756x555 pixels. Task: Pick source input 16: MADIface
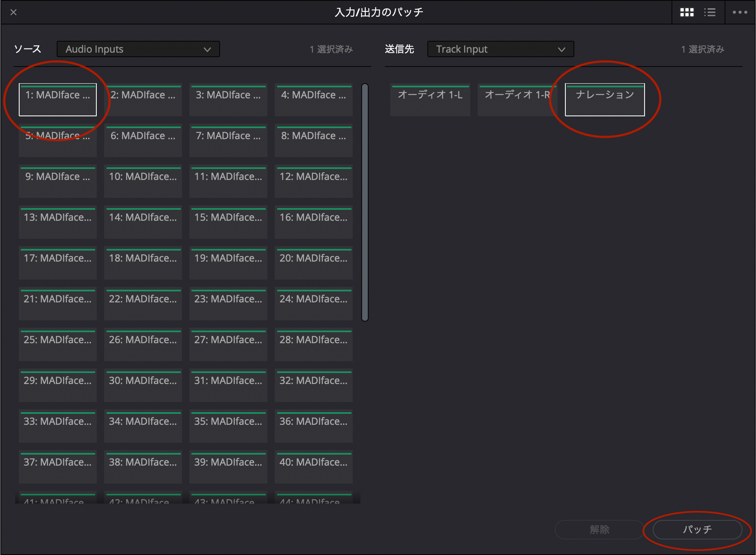click(314, 222)
